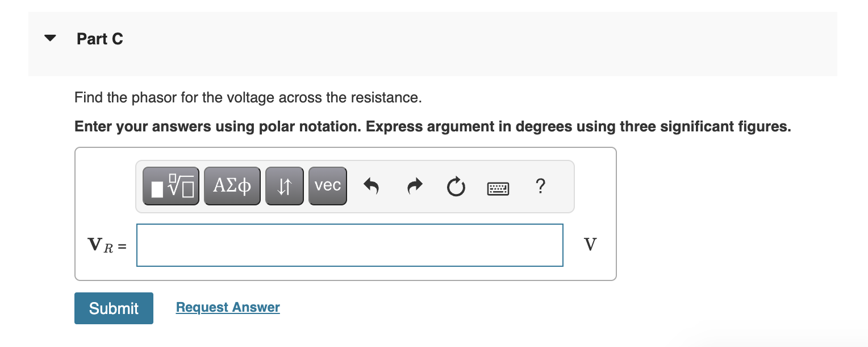Click inside the VR answer input box

[349, 245]
